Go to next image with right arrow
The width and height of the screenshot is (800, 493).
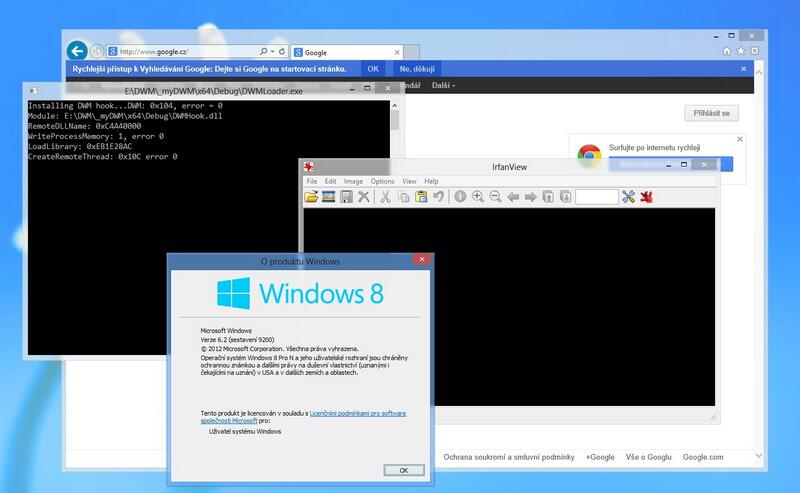(x=531, y=197)
